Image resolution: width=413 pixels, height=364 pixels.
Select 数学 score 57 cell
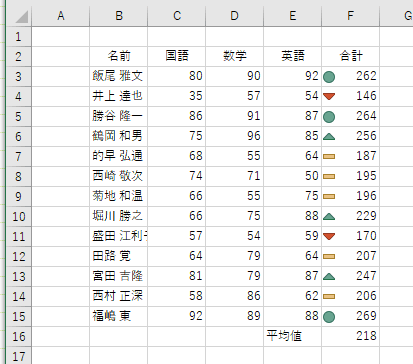(235, 96)
